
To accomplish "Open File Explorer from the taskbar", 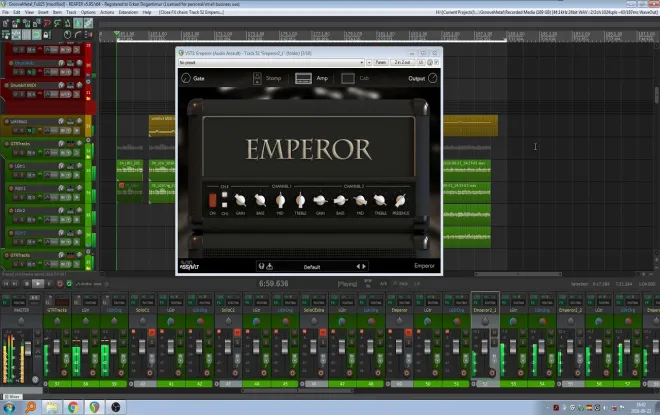I will (x=52, y=407).
